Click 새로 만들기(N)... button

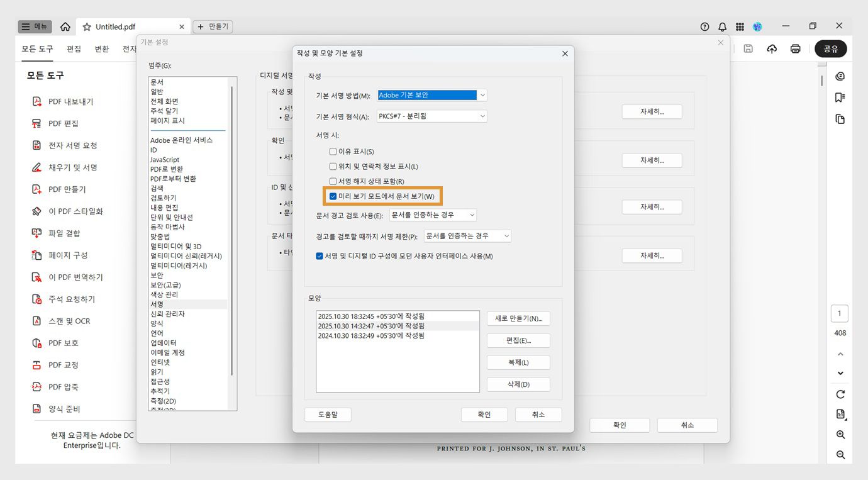click(518, 318)
